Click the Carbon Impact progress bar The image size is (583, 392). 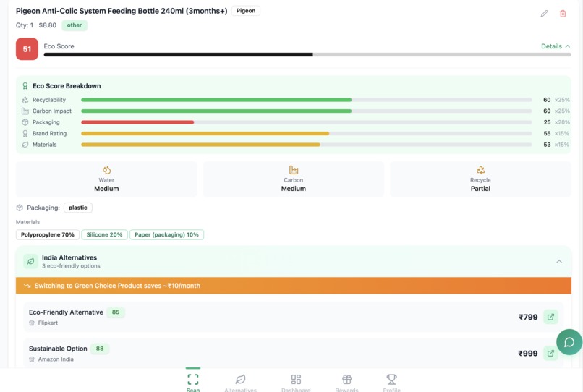[x=307, y=111]
